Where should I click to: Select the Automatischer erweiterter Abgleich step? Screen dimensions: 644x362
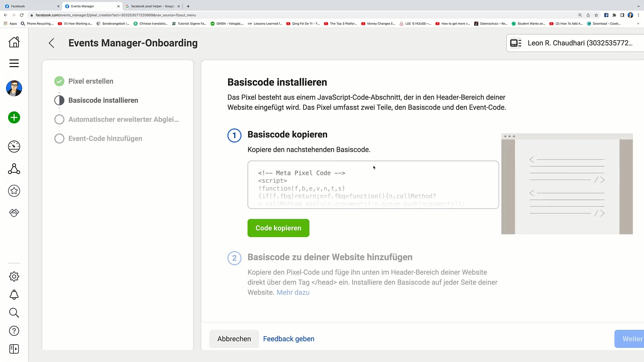click(123, 119)
